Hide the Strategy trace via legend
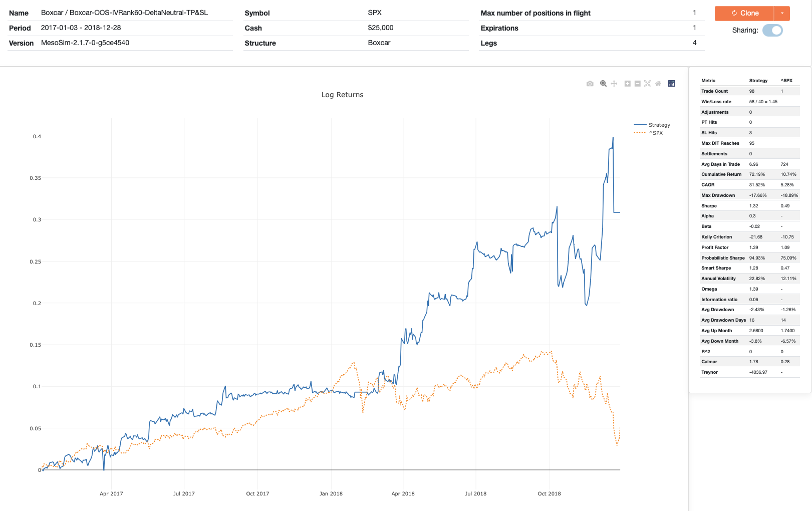This screenshot has height=511, width=812. [659, 125]
